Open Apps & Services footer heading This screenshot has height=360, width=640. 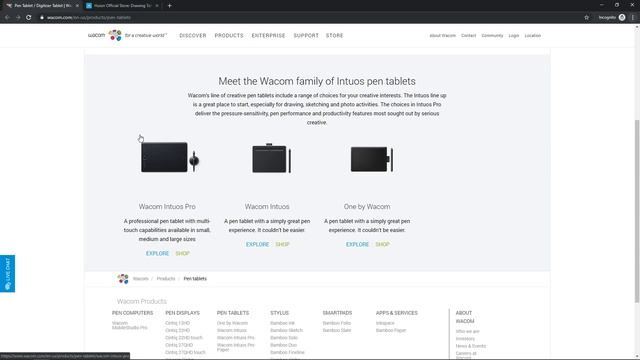(x=397, y=313)
